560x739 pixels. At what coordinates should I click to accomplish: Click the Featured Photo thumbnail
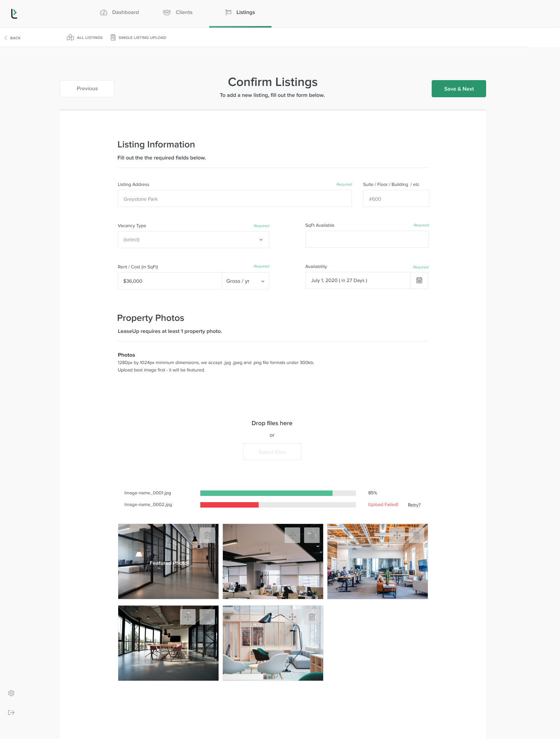point(168,561)
